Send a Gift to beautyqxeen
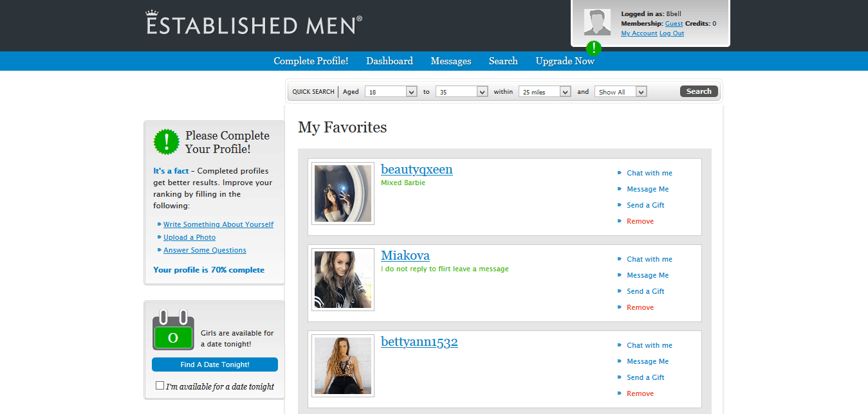Viewport: 868px width, 414px height. [x=645, y=205]
